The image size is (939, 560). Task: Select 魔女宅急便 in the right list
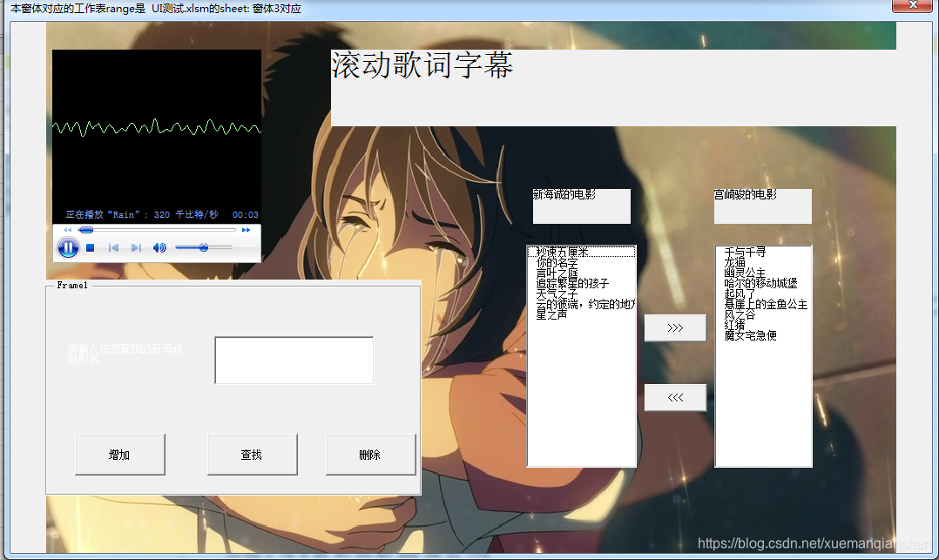pos(764,335)
